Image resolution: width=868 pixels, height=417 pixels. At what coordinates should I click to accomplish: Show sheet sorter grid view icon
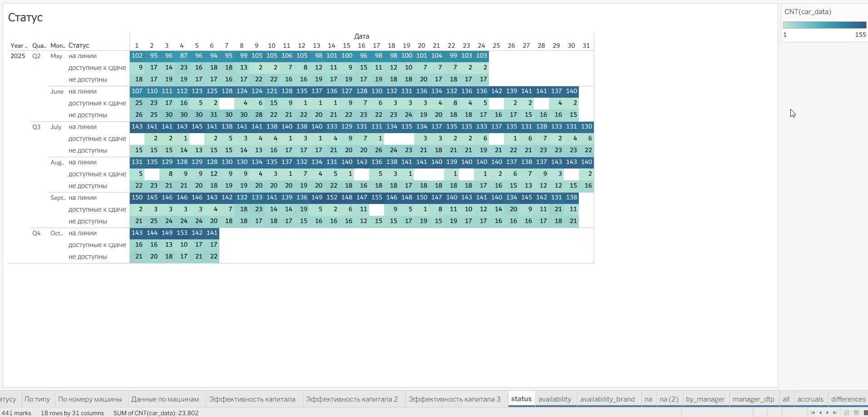coord(847,412)
